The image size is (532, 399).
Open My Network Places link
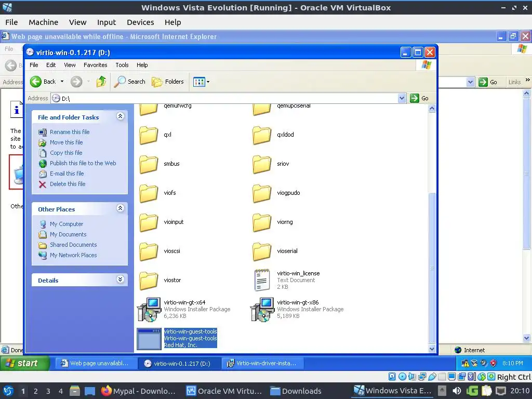(73, 255)
